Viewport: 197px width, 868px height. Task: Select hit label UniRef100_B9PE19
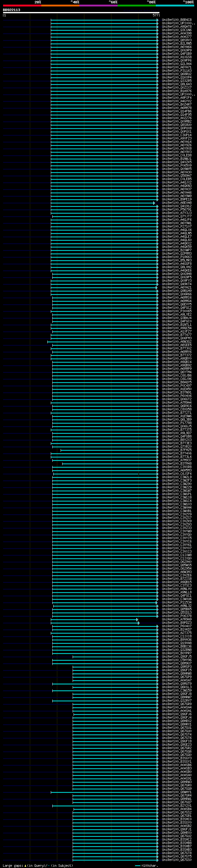click(x=177, y=199)
